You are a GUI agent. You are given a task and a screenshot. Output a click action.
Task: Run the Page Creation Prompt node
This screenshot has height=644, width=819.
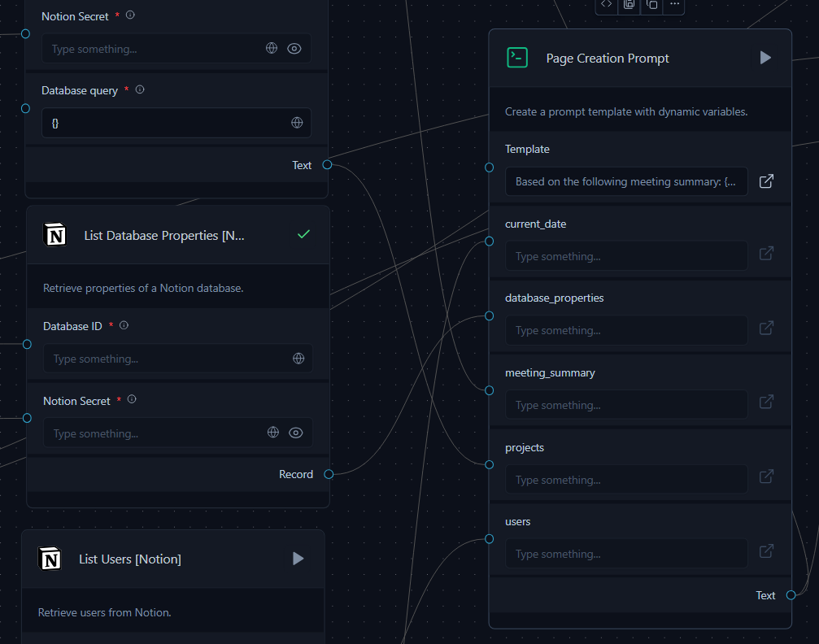[x=765, y=58]
